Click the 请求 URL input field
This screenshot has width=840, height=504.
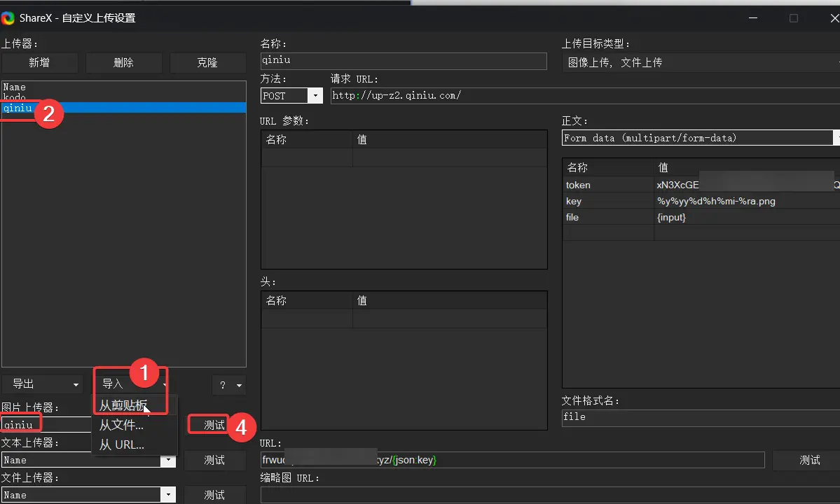(x=581, y=96)
